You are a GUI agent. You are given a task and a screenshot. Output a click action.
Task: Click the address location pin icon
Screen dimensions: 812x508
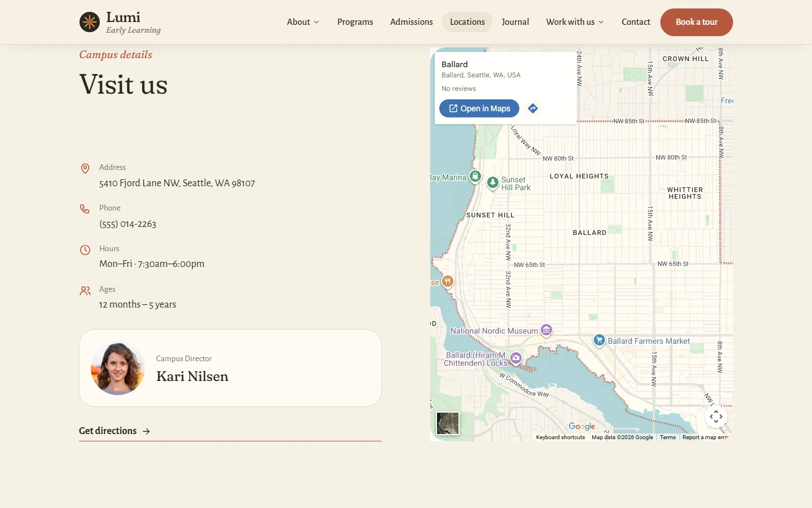pyautogui.click(x=85, y=168)
